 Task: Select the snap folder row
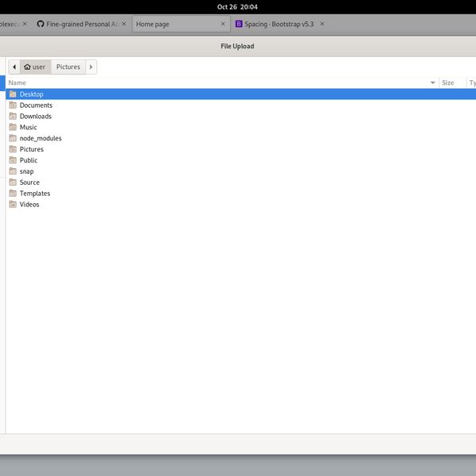click(x=27, y=171)
